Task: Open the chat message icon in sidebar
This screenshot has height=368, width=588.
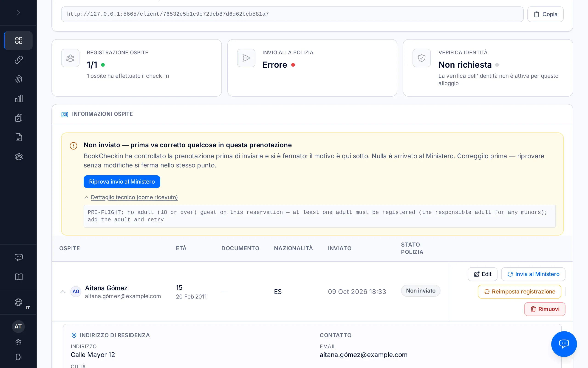Action: [x=18, y=258]
